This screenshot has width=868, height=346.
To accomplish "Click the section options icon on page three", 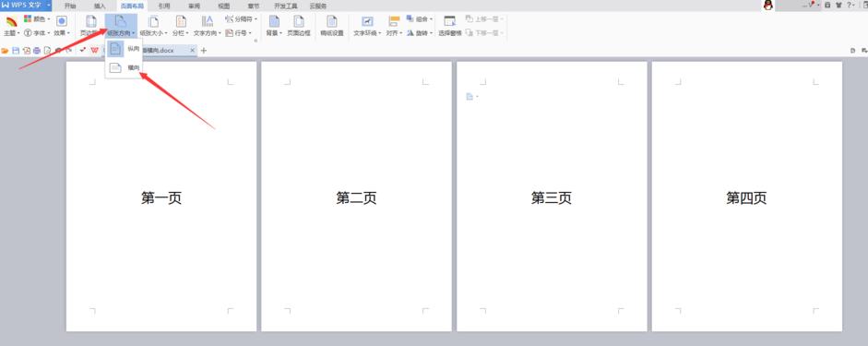I will click(472, 97).
